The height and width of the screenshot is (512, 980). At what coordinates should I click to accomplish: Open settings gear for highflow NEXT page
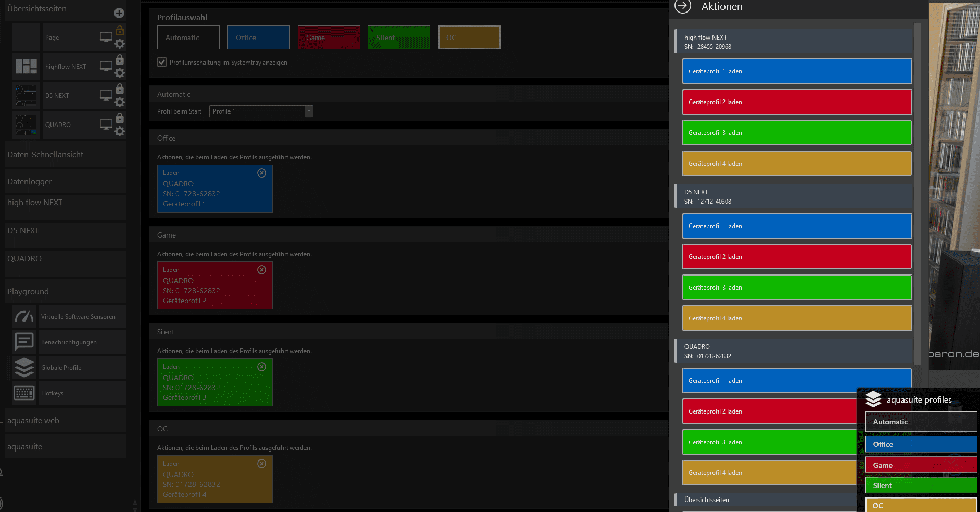(x=120, y=73)
